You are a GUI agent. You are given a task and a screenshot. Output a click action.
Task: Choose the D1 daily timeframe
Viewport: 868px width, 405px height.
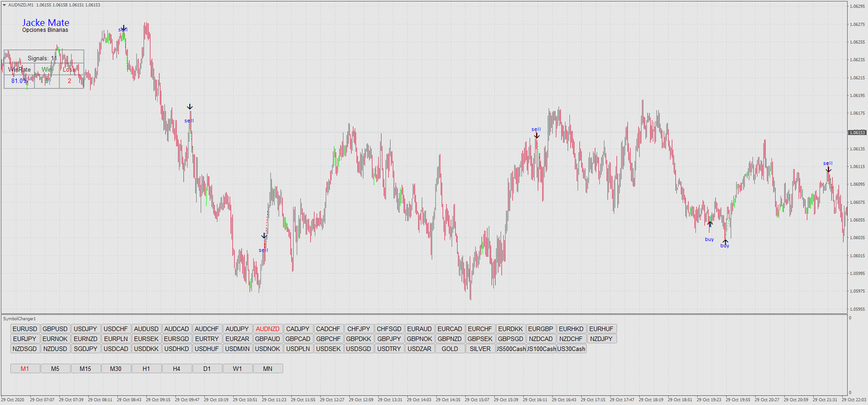[x=207, y=369]
